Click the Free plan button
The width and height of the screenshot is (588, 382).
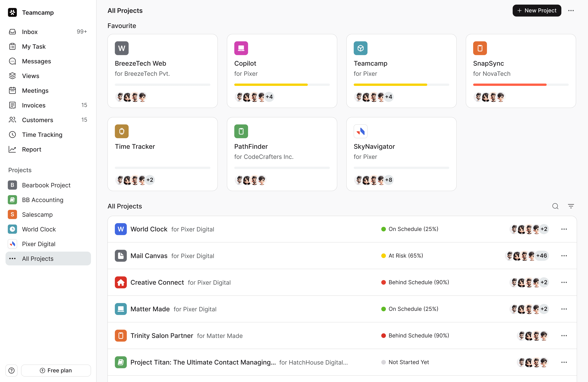[56, 370]
